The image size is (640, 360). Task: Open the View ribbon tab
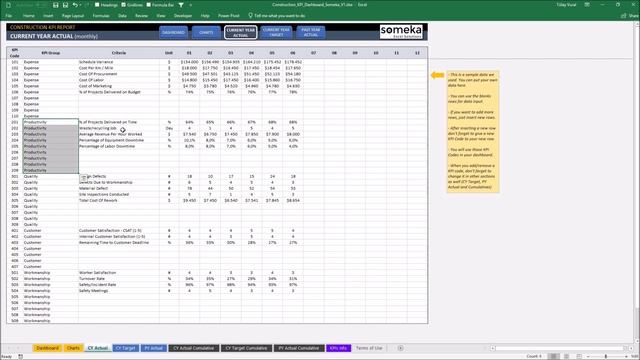(161, 16)
